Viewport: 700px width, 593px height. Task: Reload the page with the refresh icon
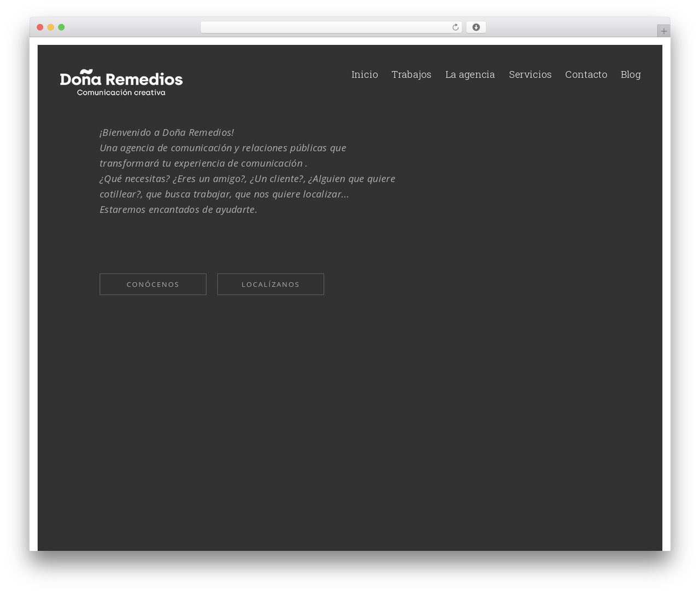[455, 27]
